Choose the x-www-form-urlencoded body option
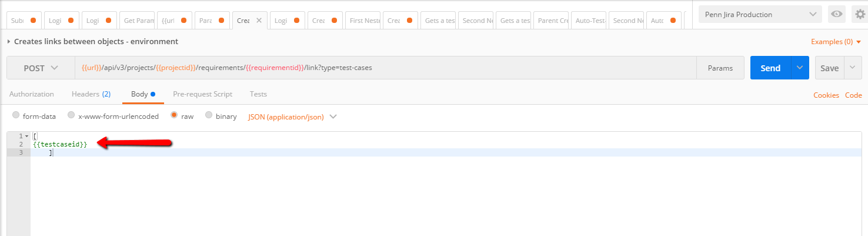This screenshot has width=868, height=236. coord(71,115)
